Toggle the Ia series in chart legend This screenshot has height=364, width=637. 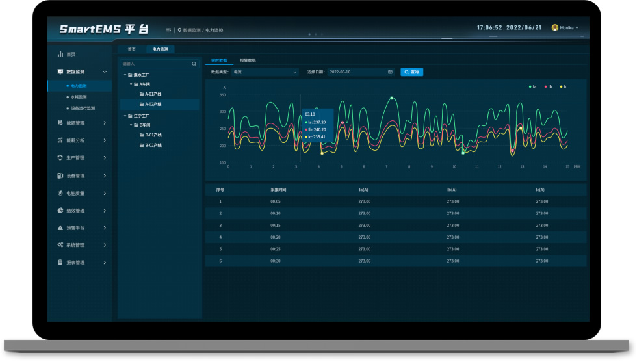(x=533, y=86)
